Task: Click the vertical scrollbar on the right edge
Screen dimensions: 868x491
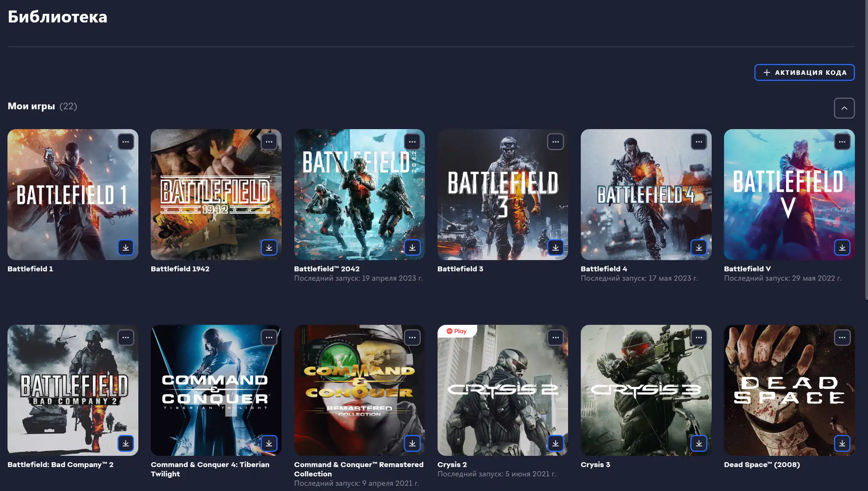Action: click(866, 150)
